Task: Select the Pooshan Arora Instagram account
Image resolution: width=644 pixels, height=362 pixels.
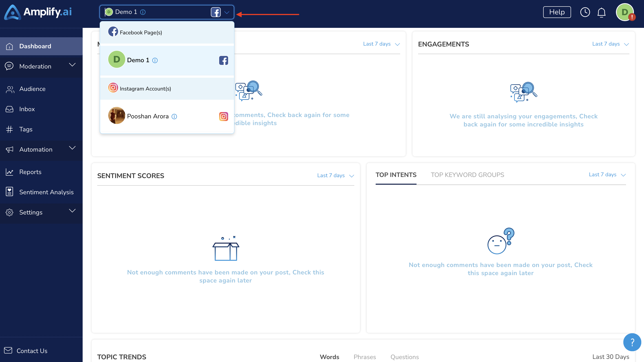Action: pyautogui.click(x=167, y=116)
